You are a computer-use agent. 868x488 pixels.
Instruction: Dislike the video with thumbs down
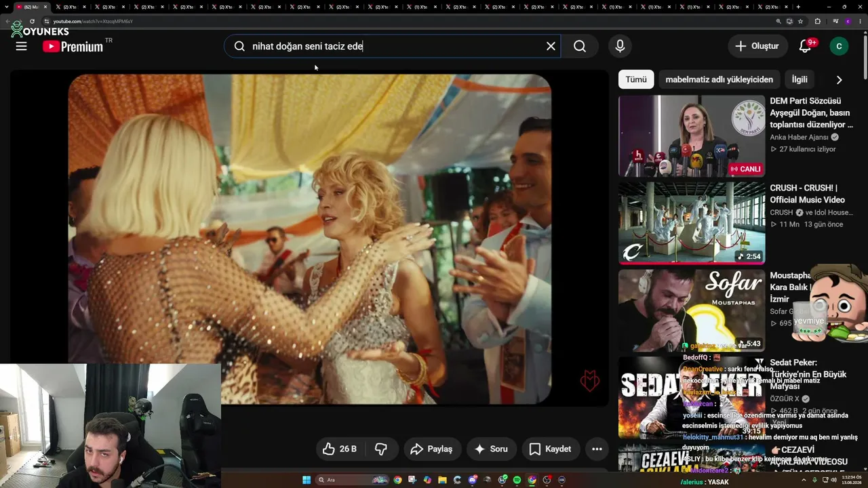tap(381, 449)
